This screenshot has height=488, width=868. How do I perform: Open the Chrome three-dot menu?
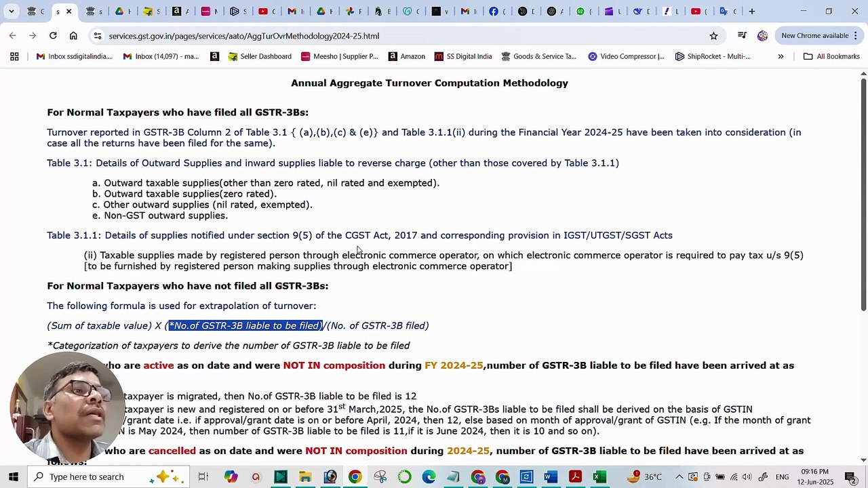pyautogui.click(x=856, y=36)
